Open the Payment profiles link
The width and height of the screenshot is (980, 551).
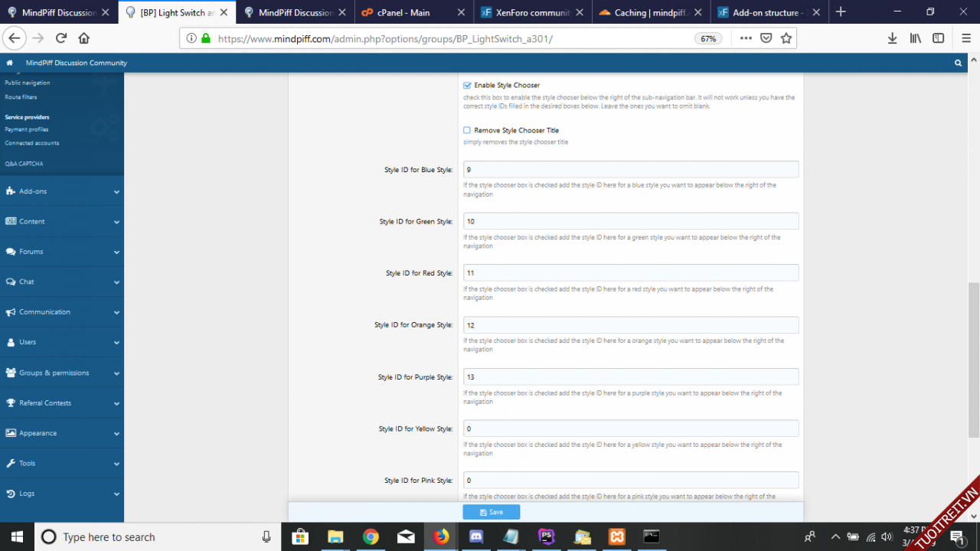[27, 129]
